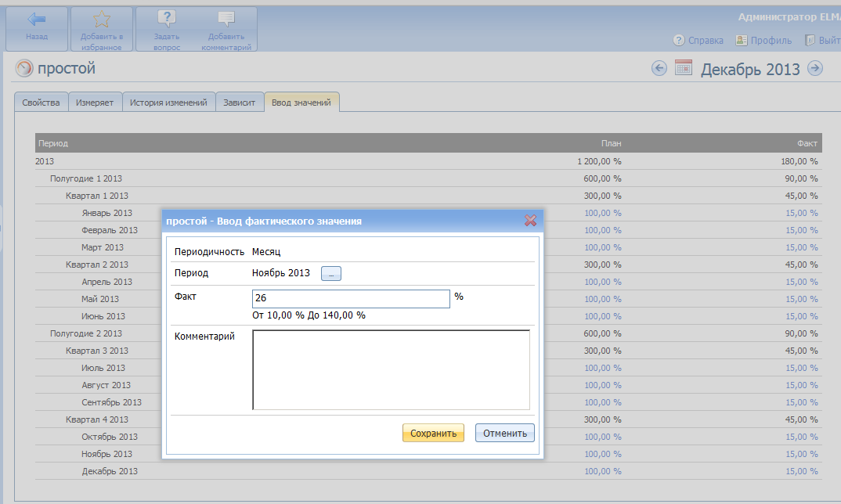Click the Факт value input field

(351, 299)
